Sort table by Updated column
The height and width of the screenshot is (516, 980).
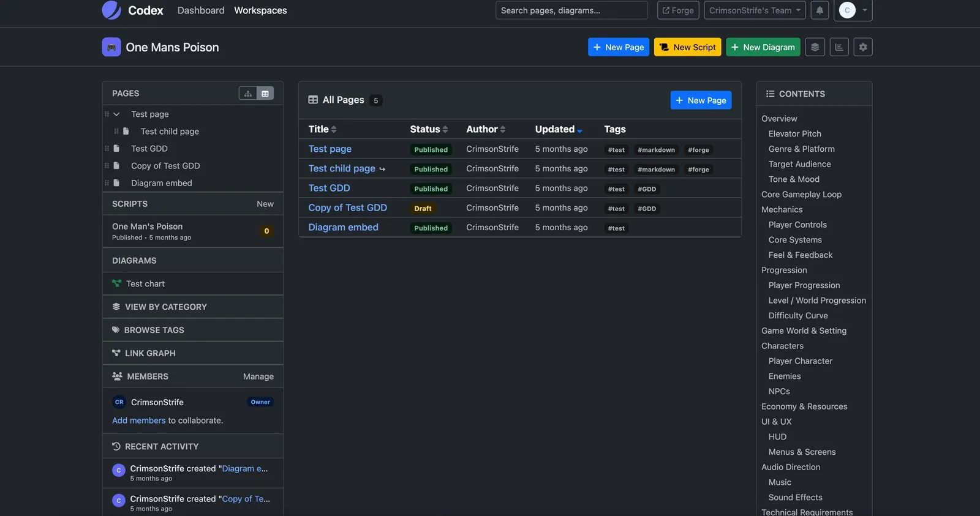[x=559, y=129]
